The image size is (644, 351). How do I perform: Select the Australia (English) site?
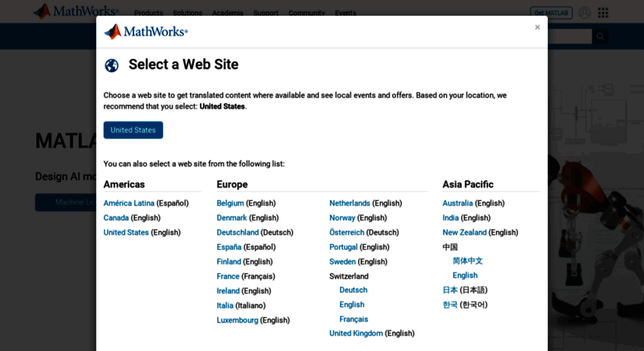[x=458, y=203]
